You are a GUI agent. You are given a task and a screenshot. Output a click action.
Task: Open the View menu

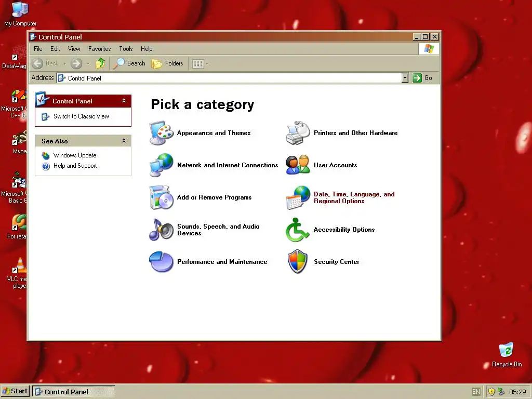(74, 49)
